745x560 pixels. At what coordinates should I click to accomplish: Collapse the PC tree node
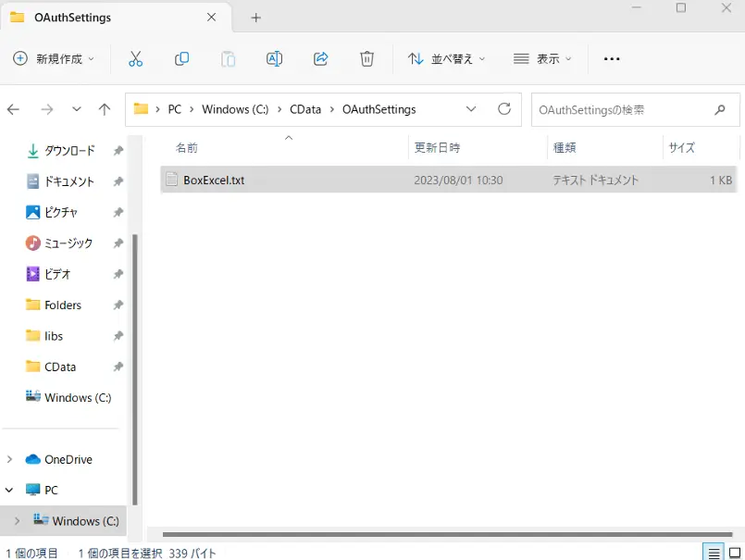pos(9,490)
